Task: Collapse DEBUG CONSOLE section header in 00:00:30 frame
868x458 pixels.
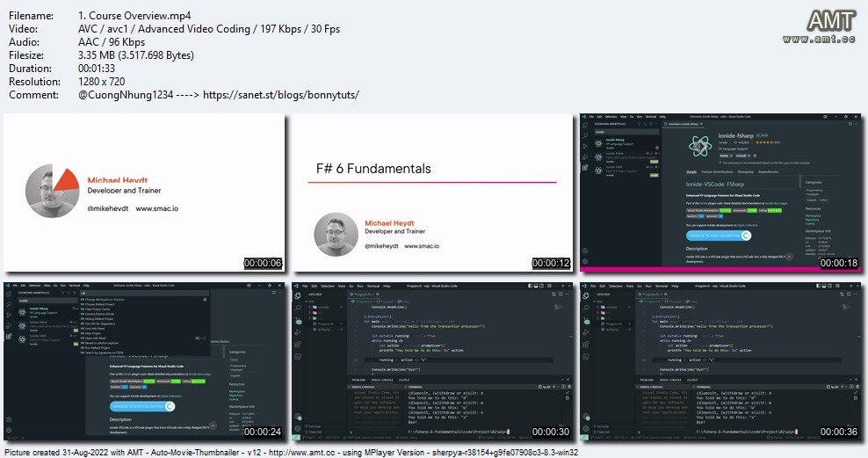Action: point(363,387)
